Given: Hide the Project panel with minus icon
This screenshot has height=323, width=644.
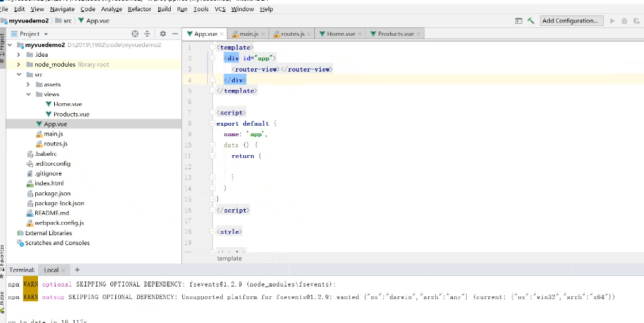Looking at the screenshot, I should click(x=175, y=34).
